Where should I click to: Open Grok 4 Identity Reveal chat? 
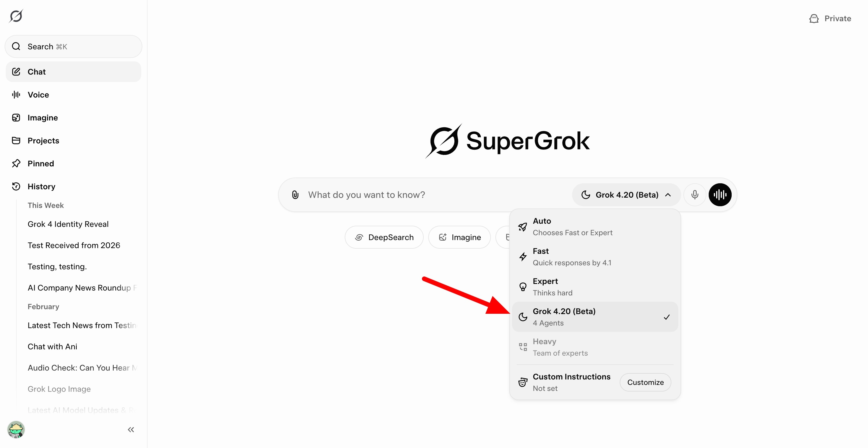(68, 224)
